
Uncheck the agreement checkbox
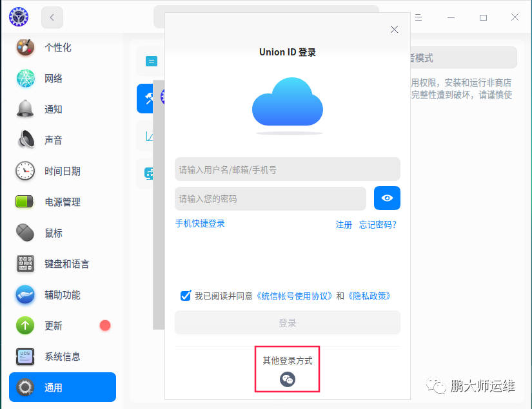point(186,296)
